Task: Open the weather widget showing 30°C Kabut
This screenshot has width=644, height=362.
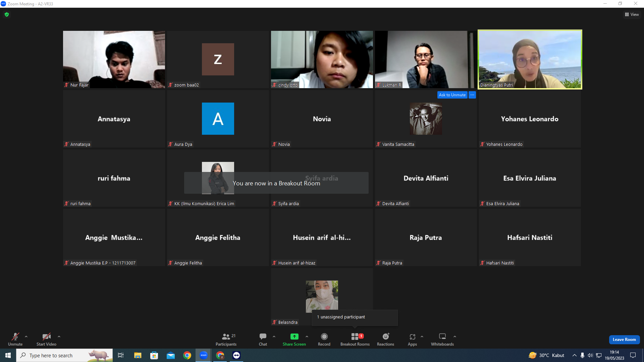Action: pos(546,355)
